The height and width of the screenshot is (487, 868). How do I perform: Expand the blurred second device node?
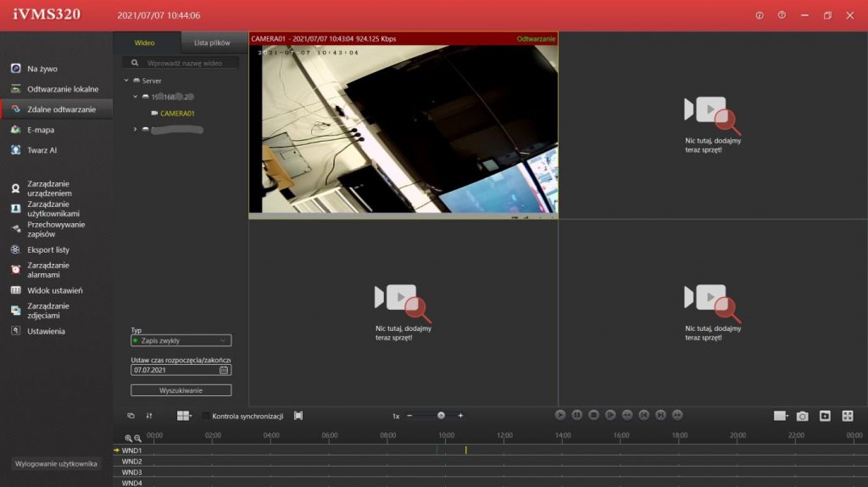point(136,129)
